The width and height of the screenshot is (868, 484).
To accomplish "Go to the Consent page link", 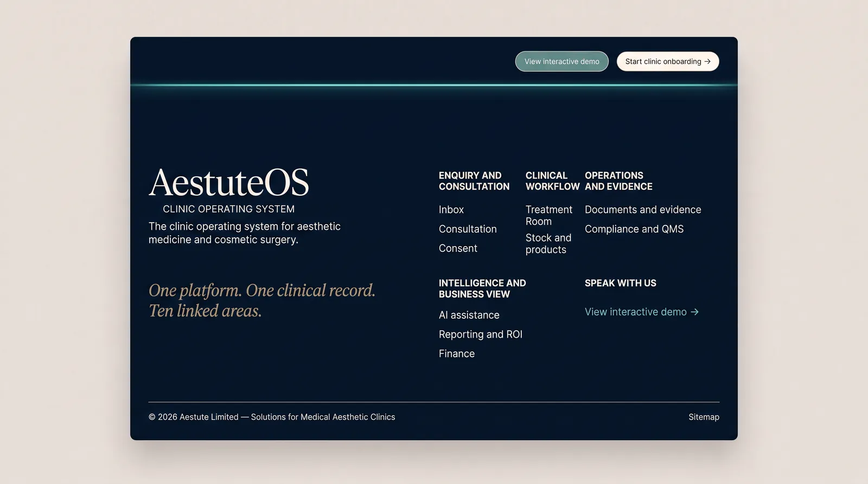I will coord(458,248).
